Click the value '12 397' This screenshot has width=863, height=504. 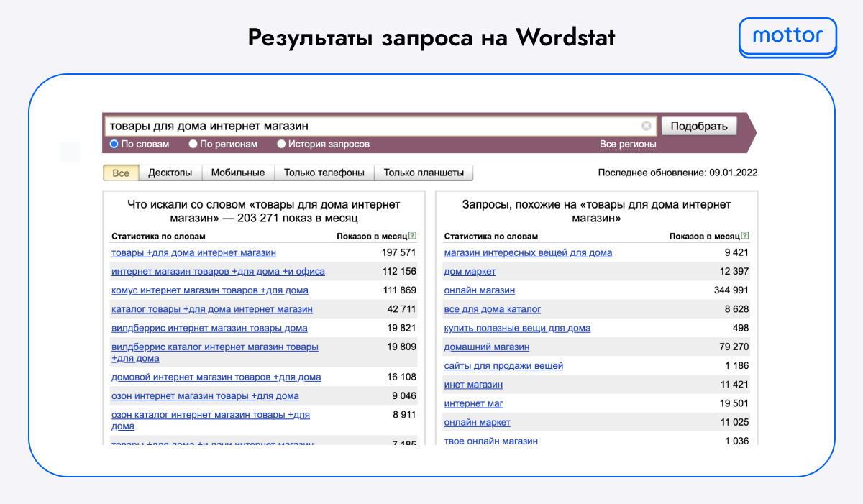[734, 272]
